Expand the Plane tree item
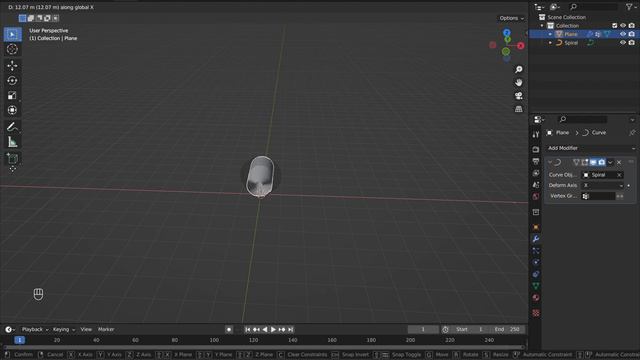 pyautogui.click(x=551, y=34)
